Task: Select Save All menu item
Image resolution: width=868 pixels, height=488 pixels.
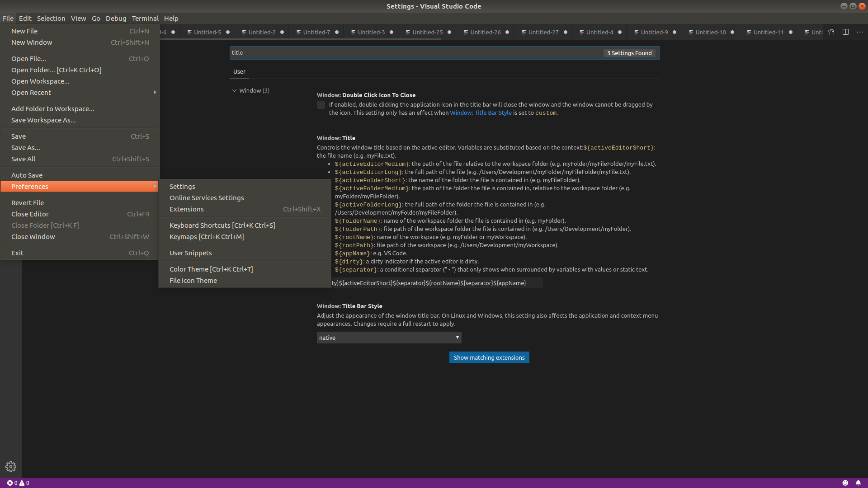Action: (80, 159)
